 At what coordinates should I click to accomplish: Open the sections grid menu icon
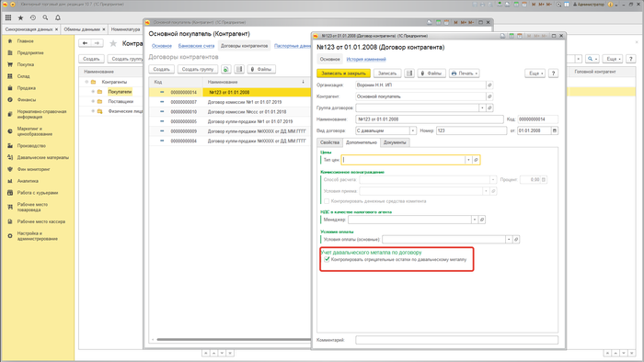(8, 17)
